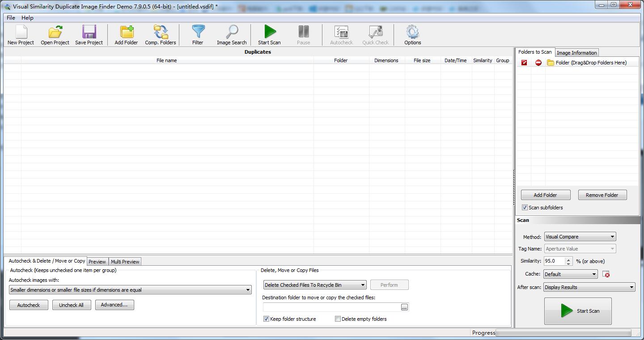Screen dimensions: 644x340
Task: Sort by the Date/Time column header
Action: tap(456, 60)
